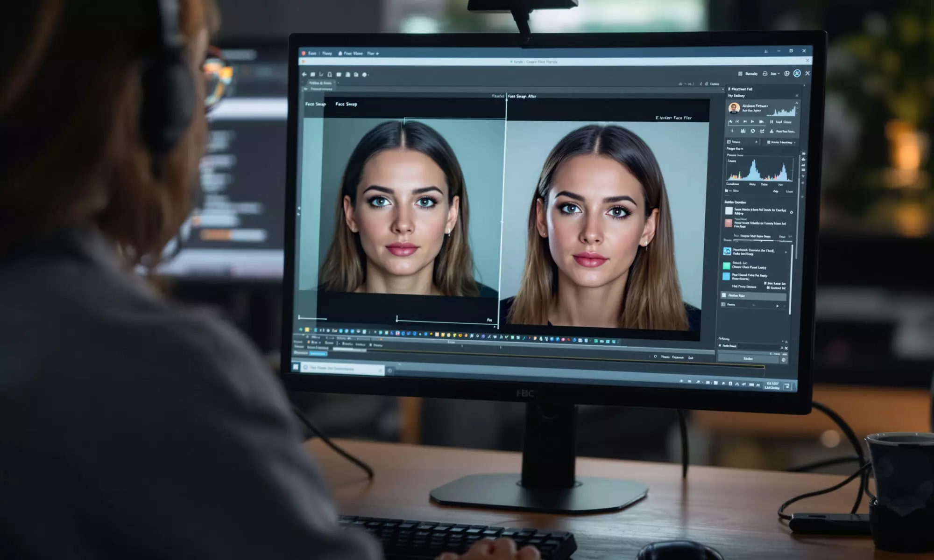Image resolution: width=934 pixels, height=560 pixels.
Task: Click the highlighted grey row in the side list
Action: 753,295
